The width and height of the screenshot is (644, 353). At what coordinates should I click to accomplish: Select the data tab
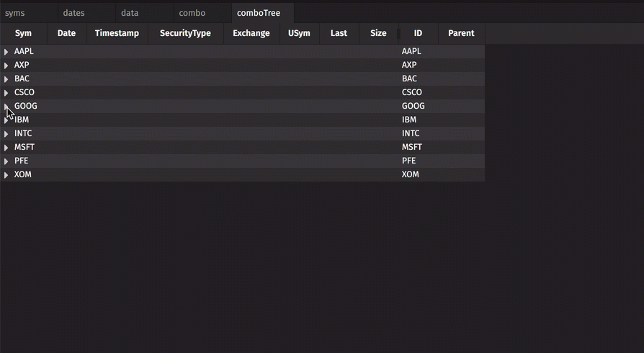click(x=130, y=13)
